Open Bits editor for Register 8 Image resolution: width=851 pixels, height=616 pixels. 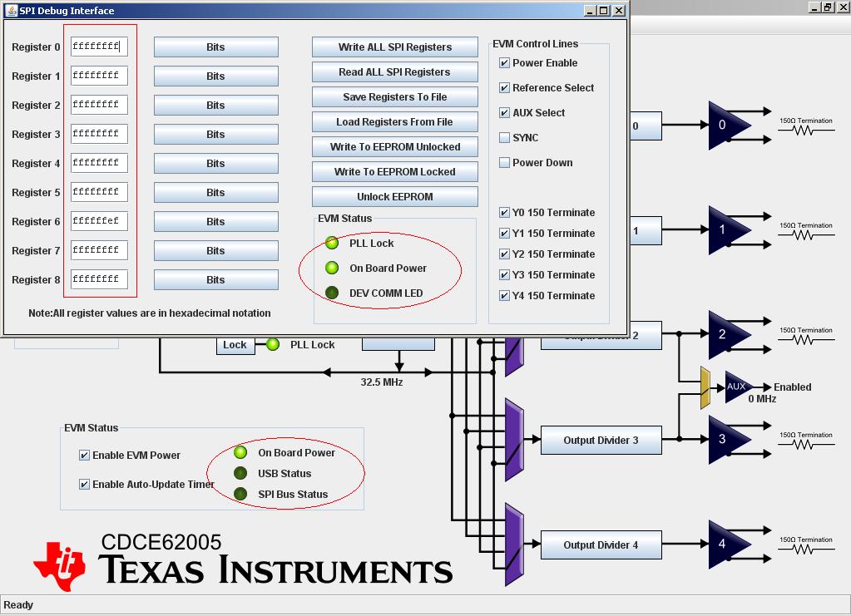[216, 280]
